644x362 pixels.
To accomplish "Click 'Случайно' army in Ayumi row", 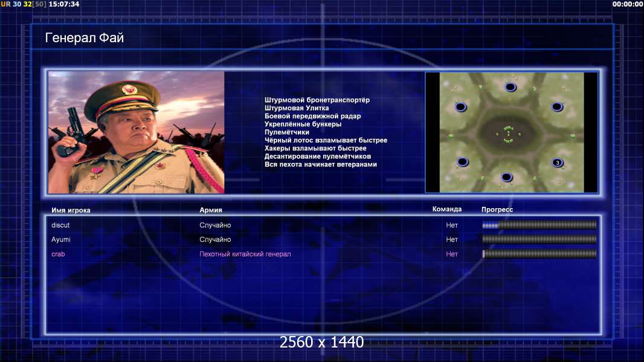I will [x=215, y=240].
